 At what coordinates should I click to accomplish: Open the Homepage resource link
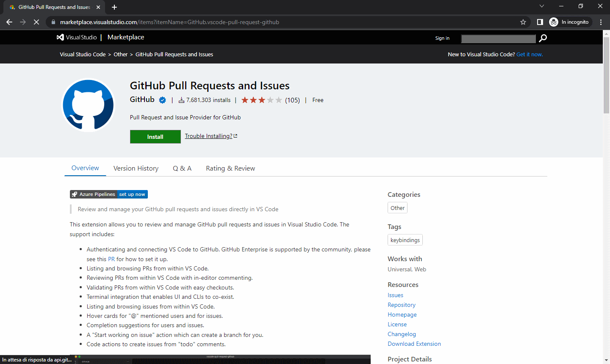point(402,314)
